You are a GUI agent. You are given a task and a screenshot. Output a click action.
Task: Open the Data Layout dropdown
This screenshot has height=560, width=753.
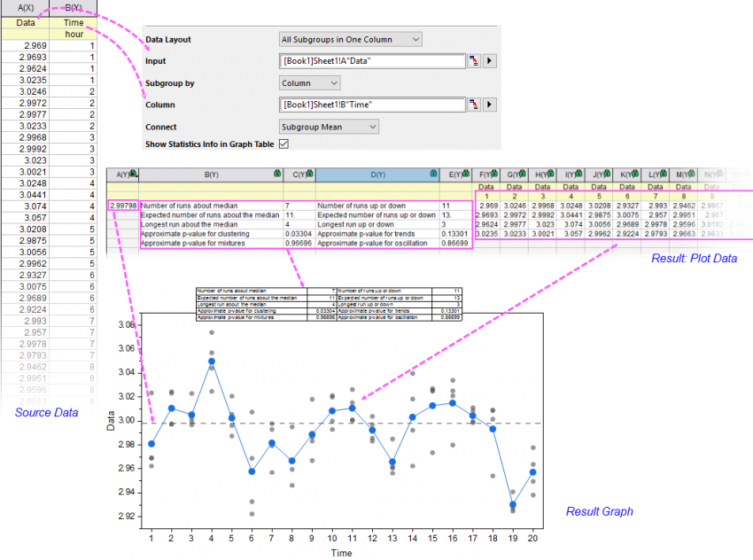[350, 39]
